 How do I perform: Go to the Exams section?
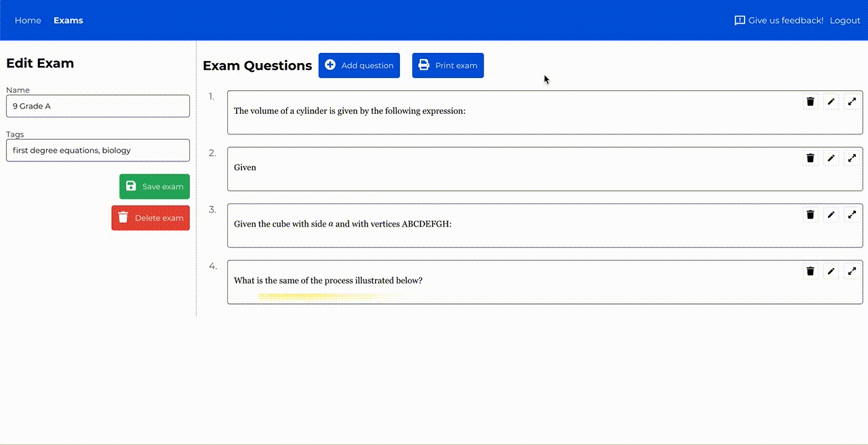click(x=68, y=20)
